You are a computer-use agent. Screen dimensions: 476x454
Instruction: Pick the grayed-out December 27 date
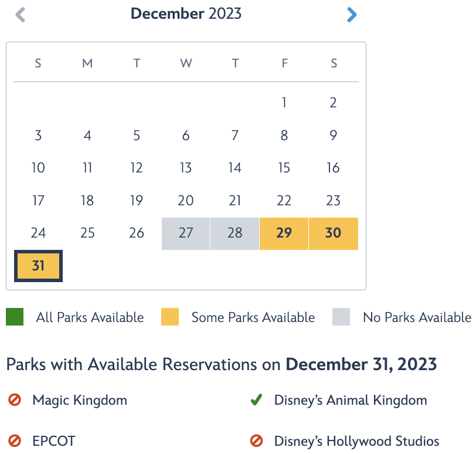click(185, 233)
